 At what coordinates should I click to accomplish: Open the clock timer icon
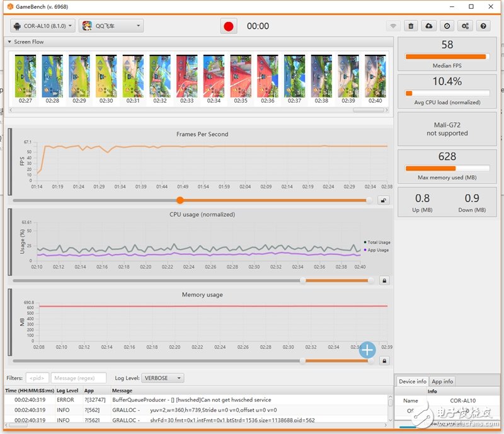(447, 26)
